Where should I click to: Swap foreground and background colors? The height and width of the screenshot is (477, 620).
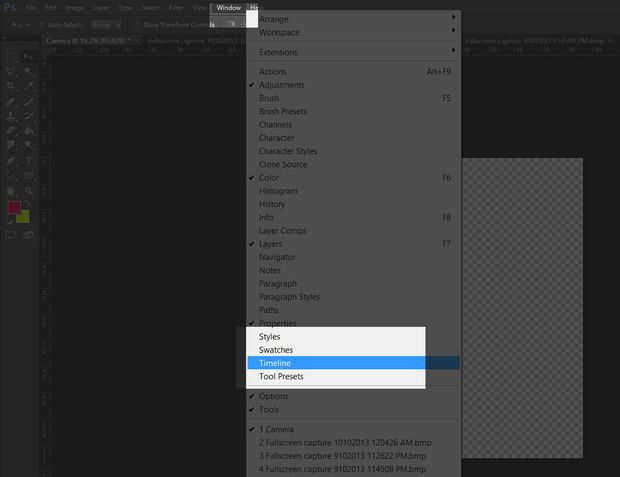pos(26,204)
